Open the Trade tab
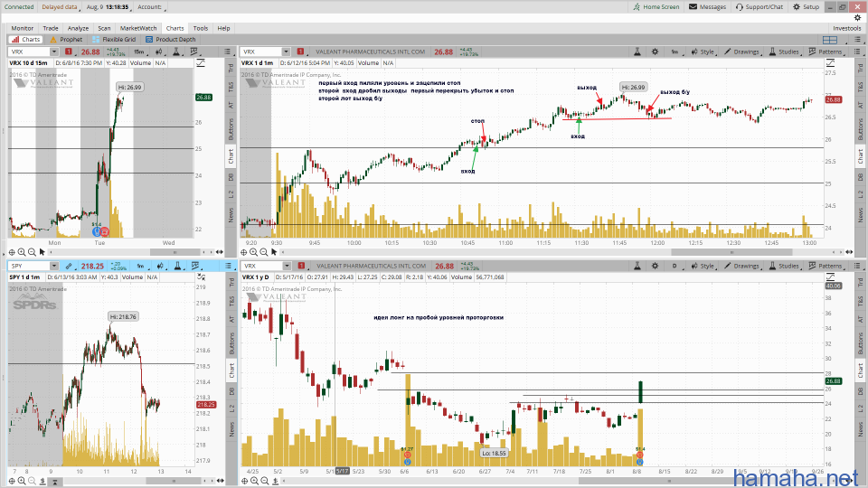The width and height of the screenshot is (868, 488). (x=51, y=28)
